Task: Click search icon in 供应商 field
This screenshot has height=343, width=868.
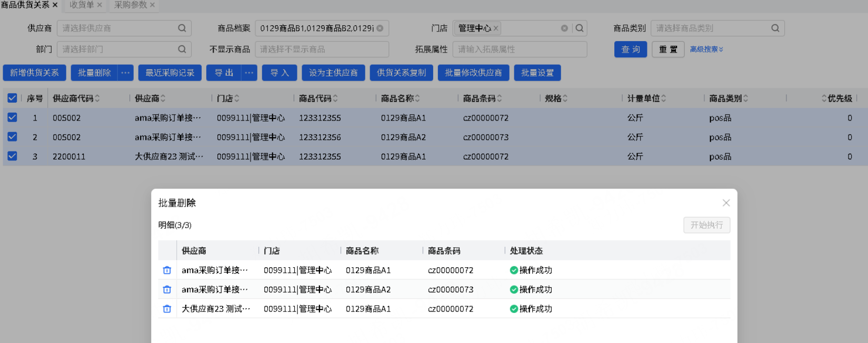Action: click(x=182, y=28)
